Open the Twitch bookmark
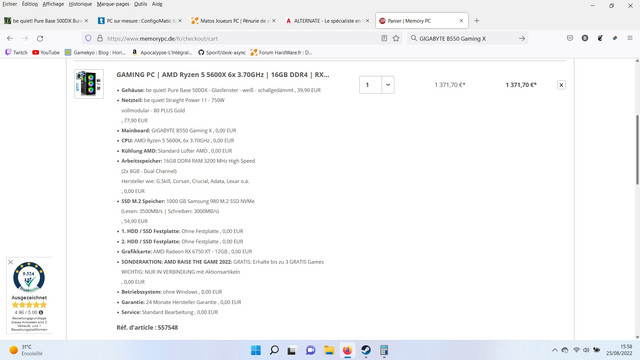This screenshot has height=360, width=640. point(16,52)
